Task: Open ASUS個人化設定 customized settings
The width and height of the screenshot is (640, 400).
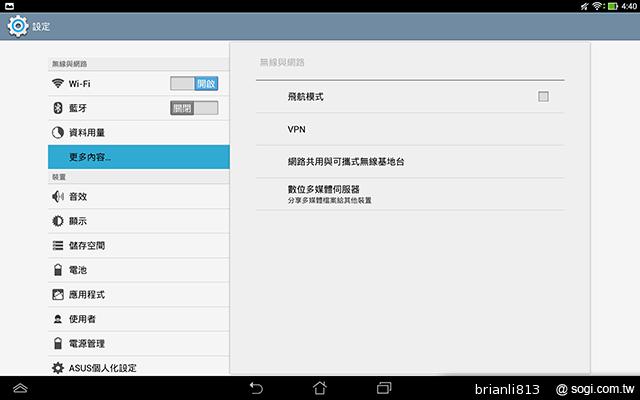Action: (139, 367)
